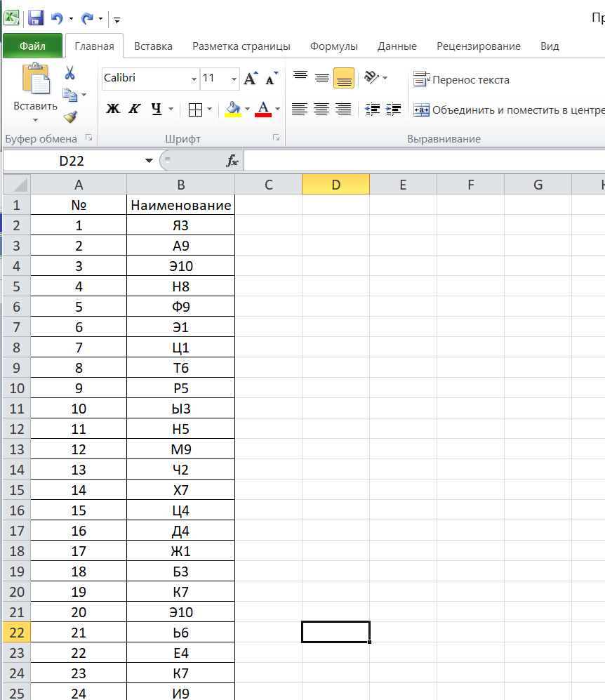Screen dimensions: 605x700
Task: Switch to the Данные tab
Action: (x=397, y=46)
